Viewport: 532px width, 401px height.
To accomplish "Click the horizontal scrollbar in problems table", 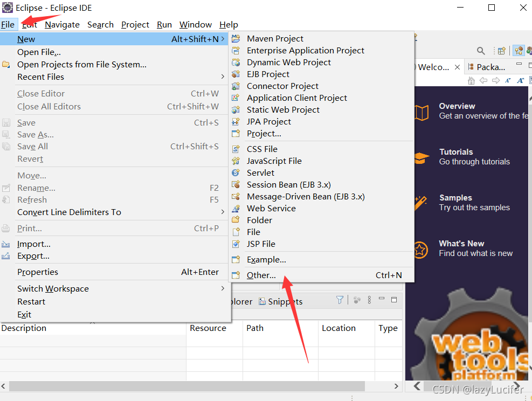I will pos(187,386).
